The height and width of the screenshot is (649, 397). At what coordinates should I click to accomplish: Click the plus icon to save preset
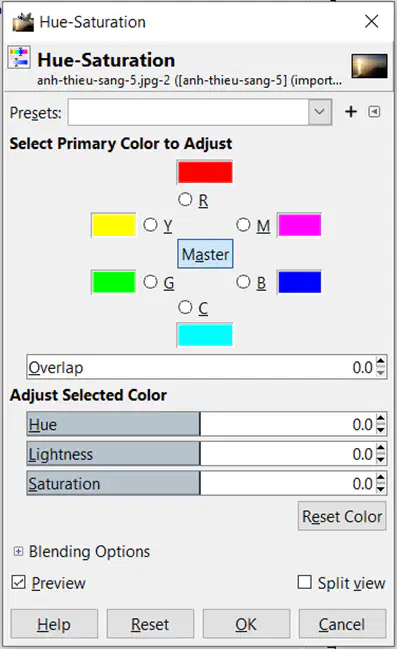[351, 112]
